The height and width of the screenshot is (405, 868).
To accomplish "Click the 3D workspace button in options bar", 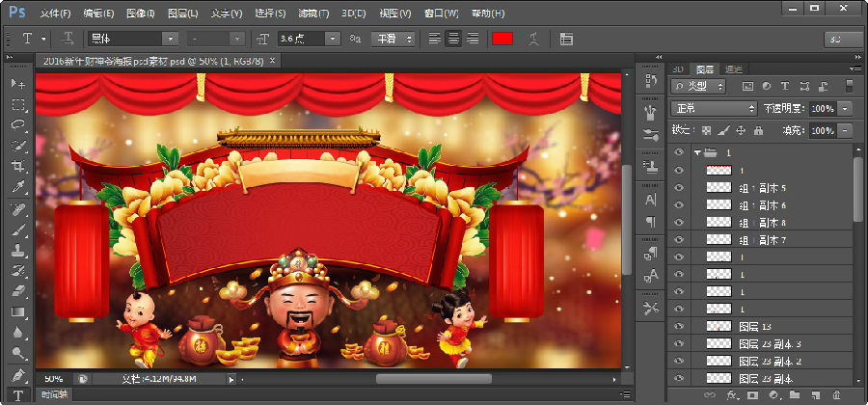I will pos(843,39).
